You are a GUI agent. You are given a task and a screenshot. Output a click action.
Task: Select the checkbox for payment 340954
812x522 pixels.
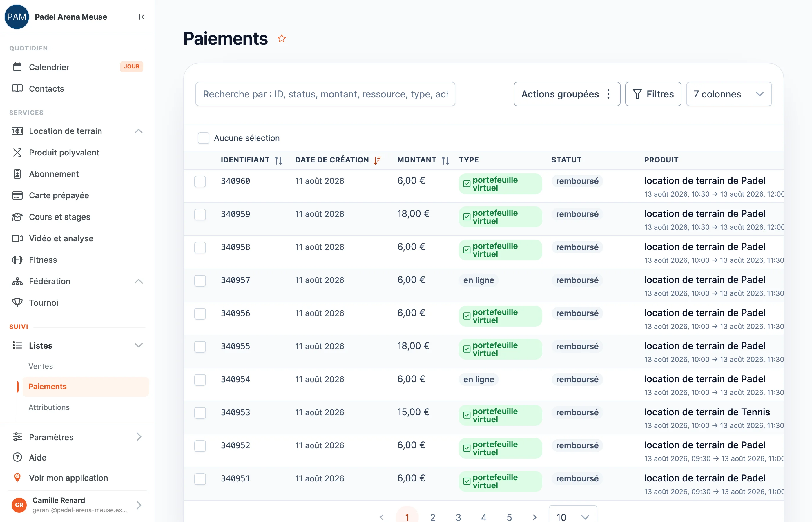pos(200,380)
